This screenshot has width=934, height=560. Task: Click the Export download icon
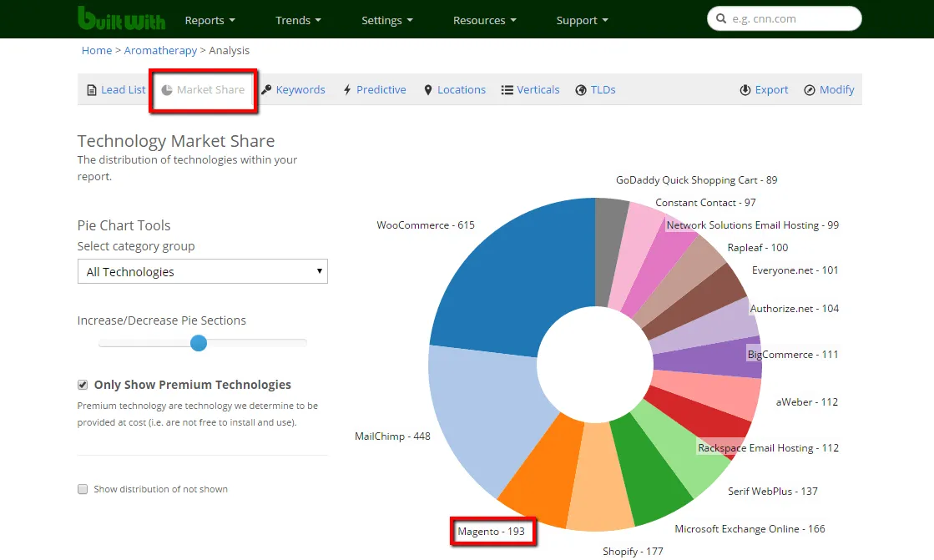745,90
